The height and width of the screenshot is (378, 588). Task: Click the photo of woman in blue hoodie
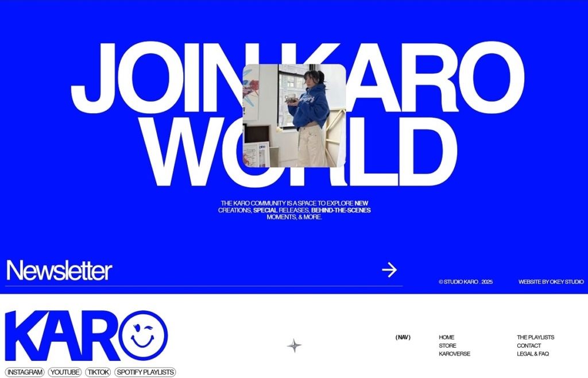click(294, 115)
